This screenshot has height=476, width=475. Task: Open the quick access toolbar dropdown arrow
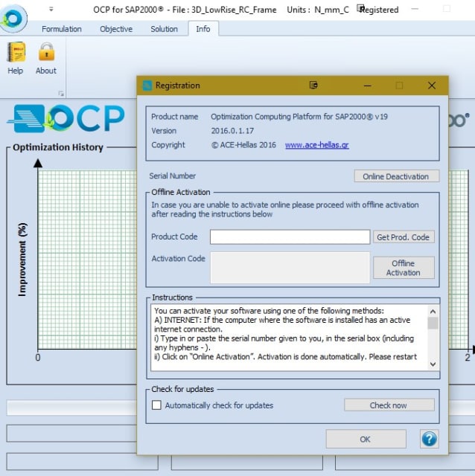click(51, 10)
